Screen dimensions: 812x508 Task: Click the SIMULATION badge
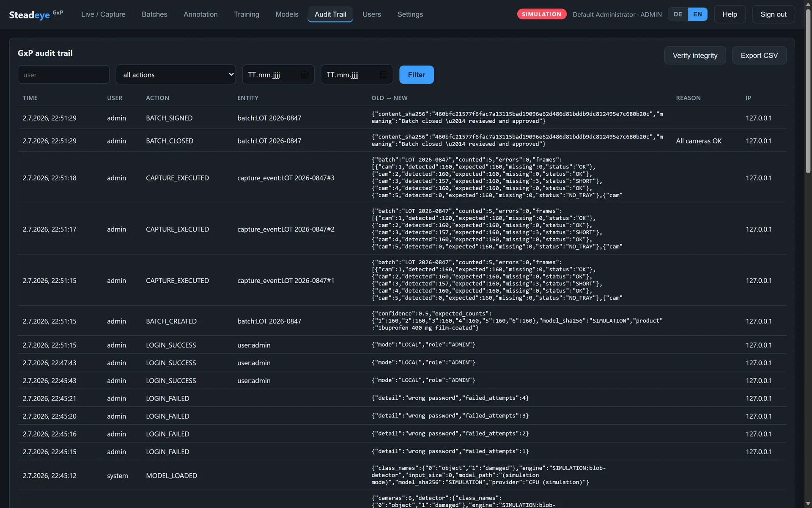pyautogui.click(x=541, y=14)
